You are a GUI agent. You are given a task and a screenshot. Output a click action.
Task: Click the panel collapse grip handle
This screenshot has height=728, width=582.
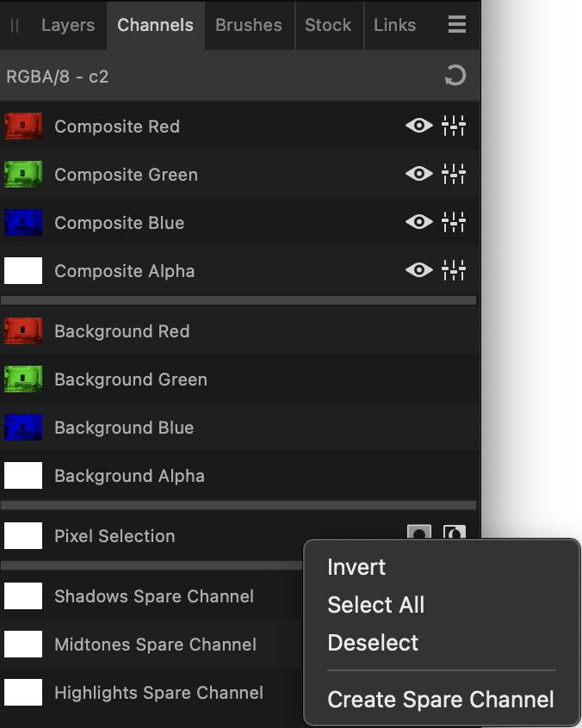pyautogui.click(x=15, y=26)
